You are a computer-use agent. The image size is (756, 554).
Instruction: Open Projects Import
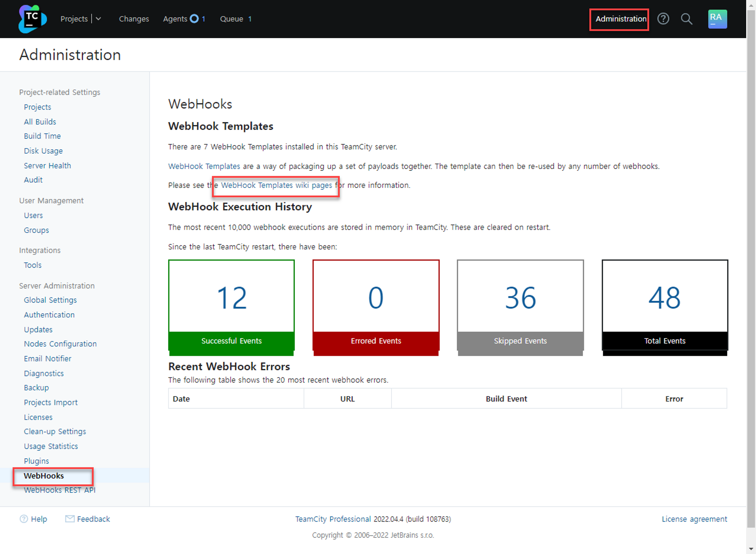coord(50,402)
